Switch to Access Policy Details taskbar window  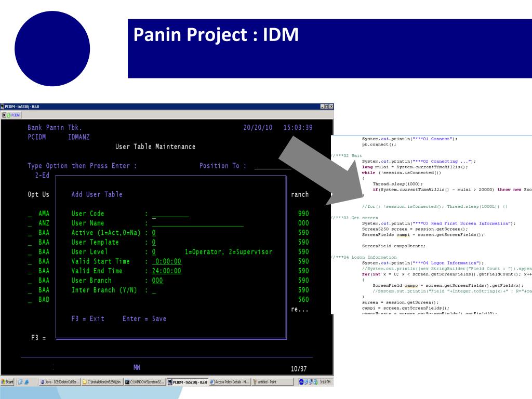tap(230, 382)
